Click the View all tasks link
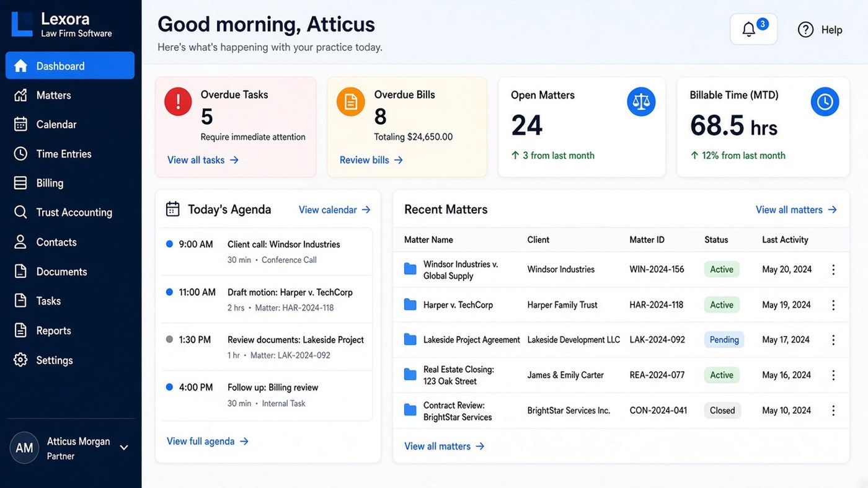Viewport: 868px width, 488px height. click(x=203, y=160)
